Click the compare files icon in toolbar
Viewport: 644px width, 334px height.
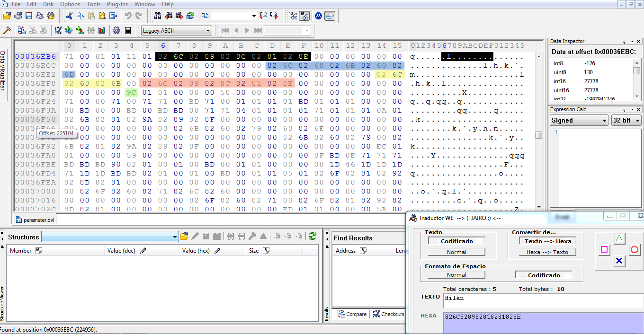pos(22,30)
